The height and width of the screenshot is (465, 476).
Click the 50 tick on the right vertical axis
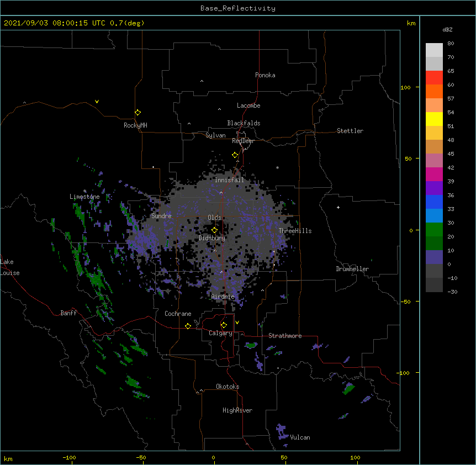408,158
